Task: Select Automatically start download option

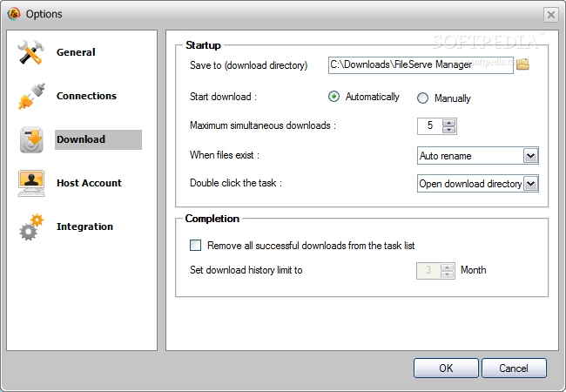Action: click(334, 97)
